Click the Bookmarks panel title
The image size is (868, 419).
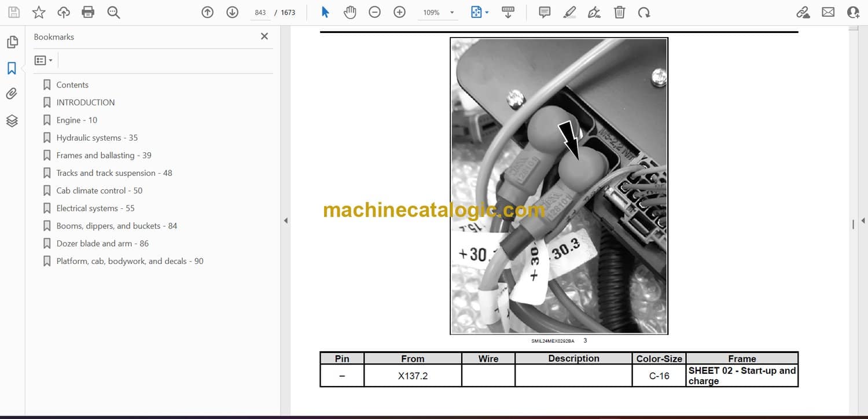(54, 37)
